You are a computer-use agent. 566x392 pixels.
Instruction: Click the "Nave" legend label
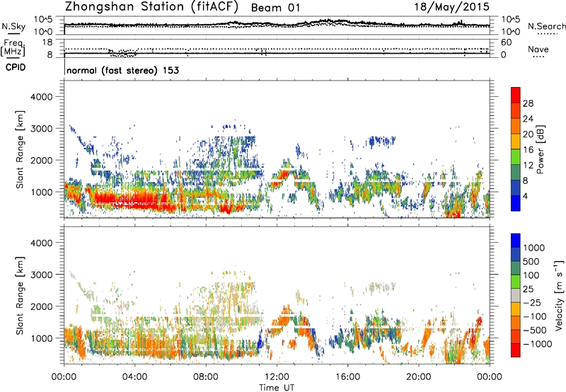point(538,49)
